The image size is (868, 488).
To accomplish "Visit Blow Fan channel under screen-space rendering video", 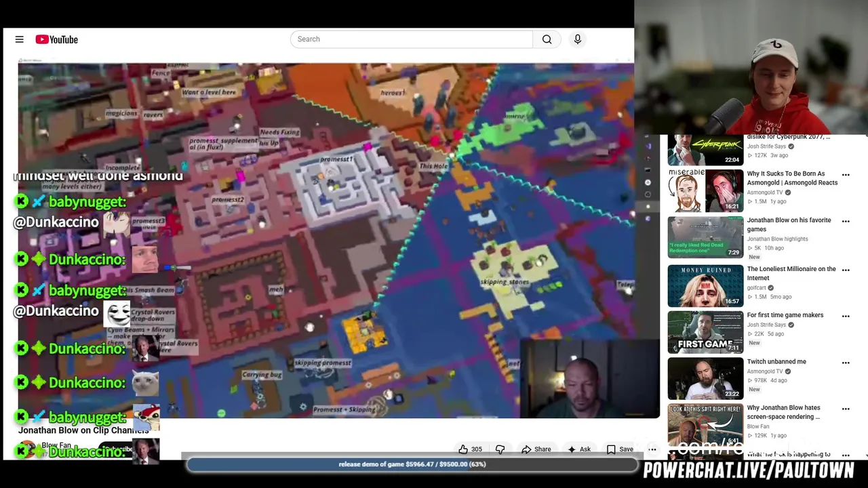I will click(758, 426).
